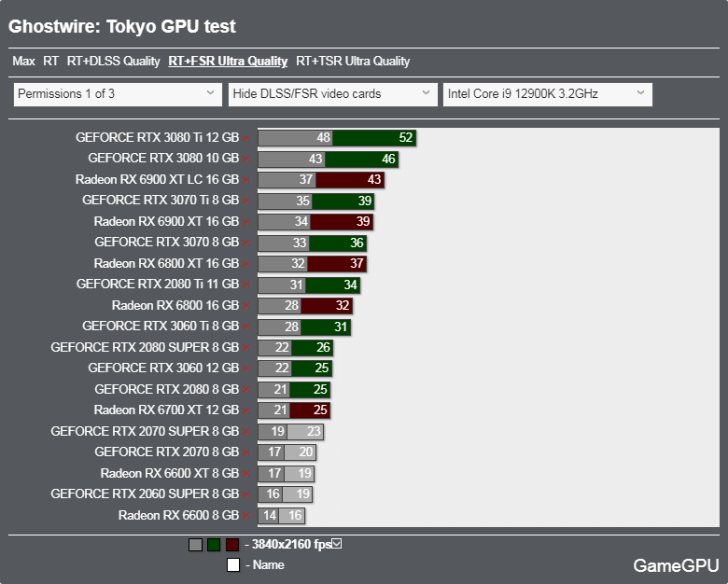The image size is (728, 584).
Task: Click red X beside Radeon RX 6600 8 GB
Action: pos(246,516)
